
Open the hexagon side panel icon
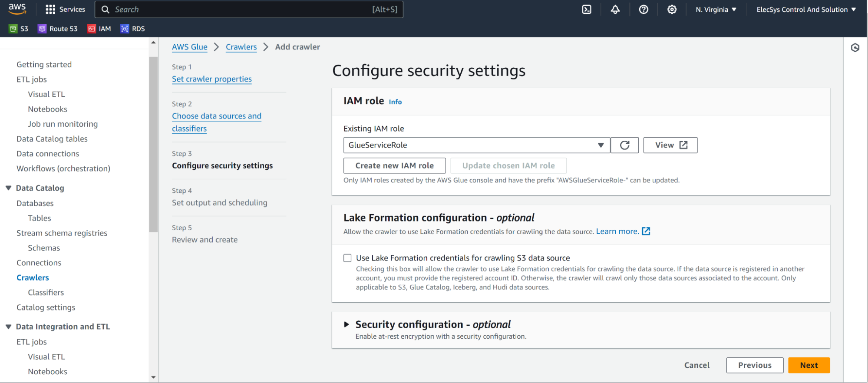pyautogui.click(x=855, y=48)
